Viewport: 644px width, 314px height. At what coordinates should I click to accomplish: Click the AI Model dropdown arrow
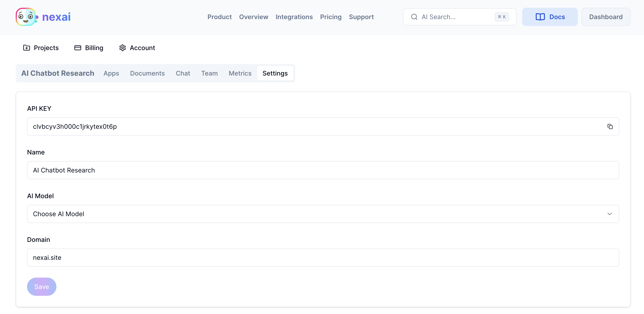(x=609, y=214)
